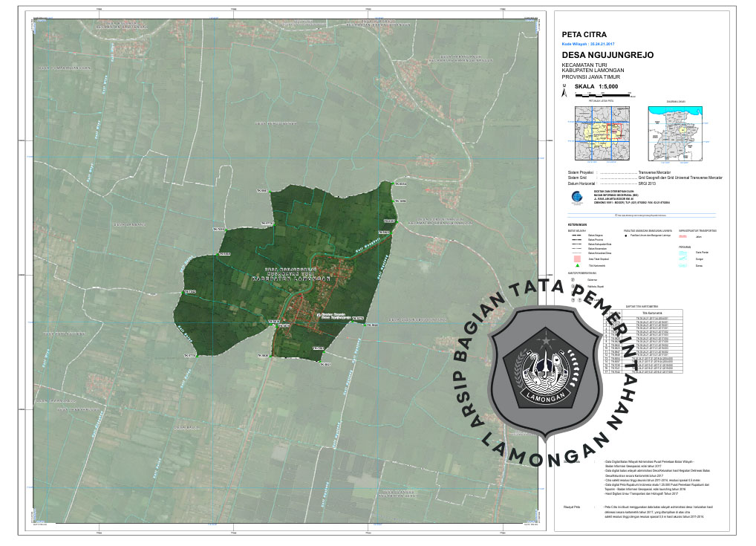This screenshot has width=756, height=546.
Task: Click the Garis Pantai legend symbol
Action: [x=682, y=252]
